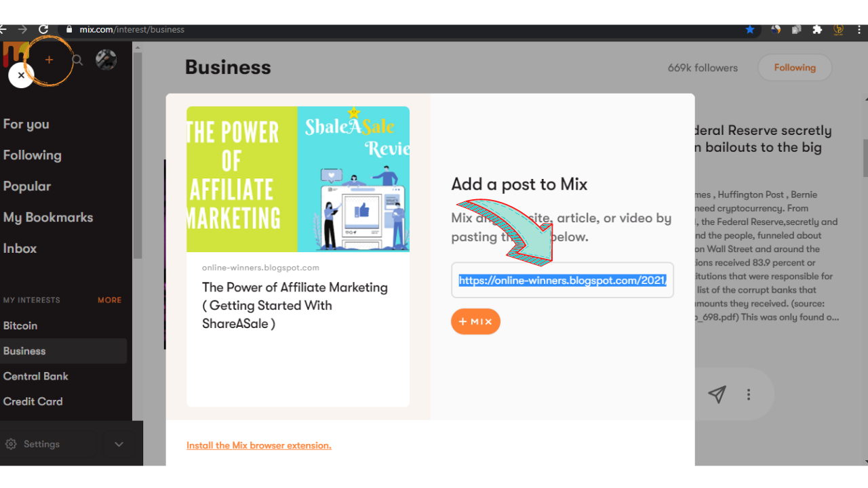The image size is (868, 488).
Task: Click the share paper-plane icon on the post
Action: click(717, 394)
